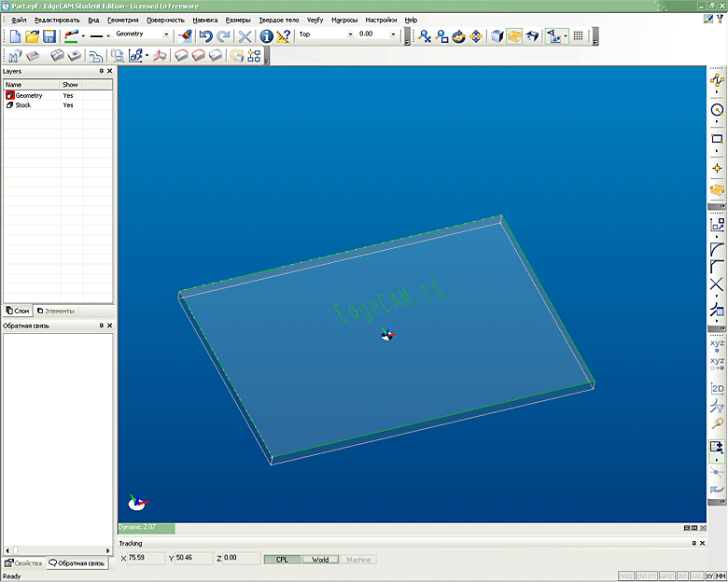
Task: Expand the colour picker dropdown arrow
Action: click(83, 36)
